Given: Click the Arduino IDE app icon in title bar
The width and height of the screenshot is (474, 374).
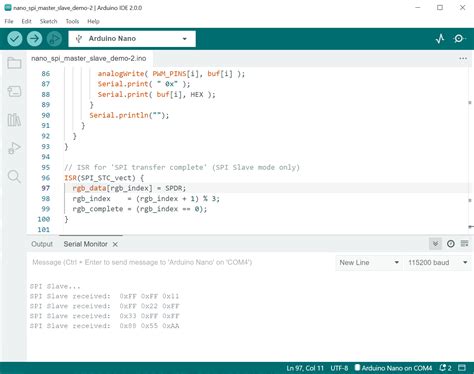Looking at the screenshot, I should point(8,7).
